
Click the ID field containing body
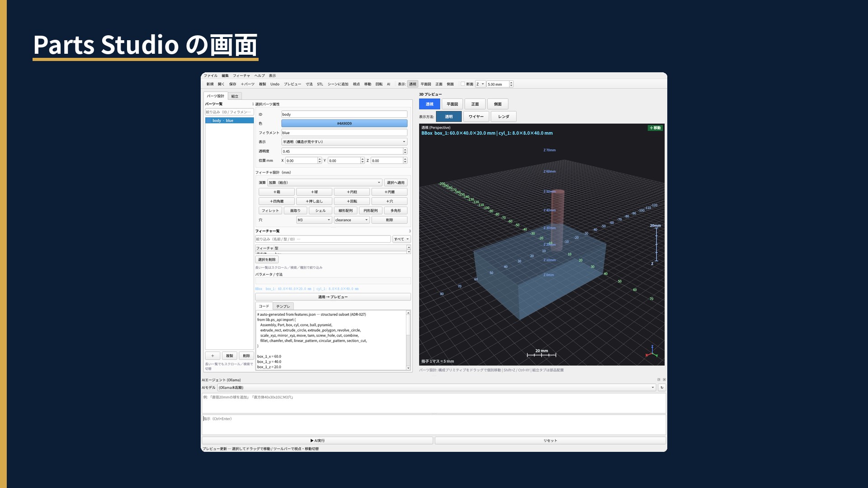point(344,114)
